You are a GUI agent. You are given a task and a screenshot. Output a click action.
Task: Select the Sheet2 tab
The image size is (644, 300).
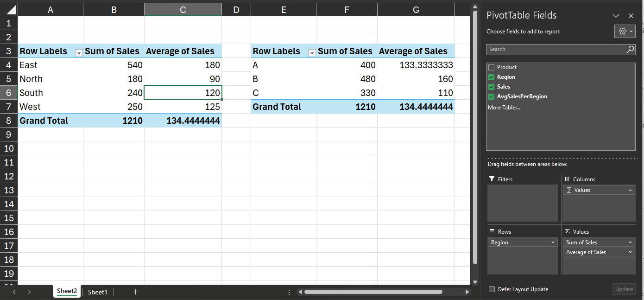pos(67,291)
